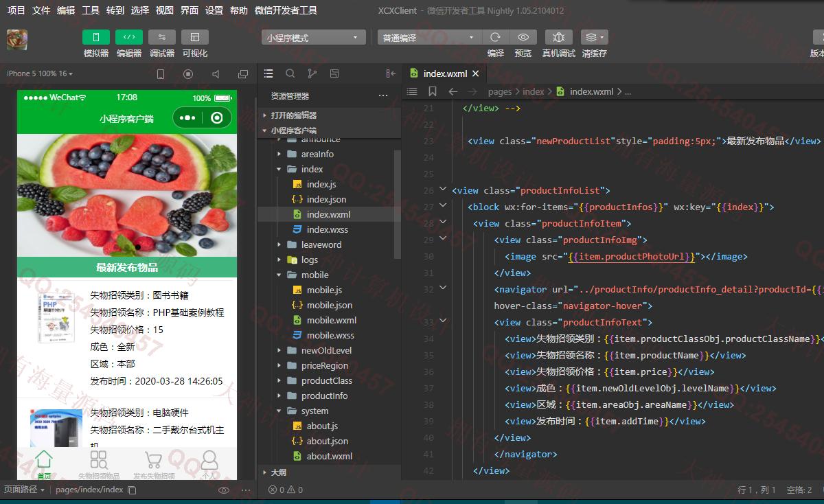Open the 工具 menu
Viewport: 824px width, 504px height.
point(91,10)
